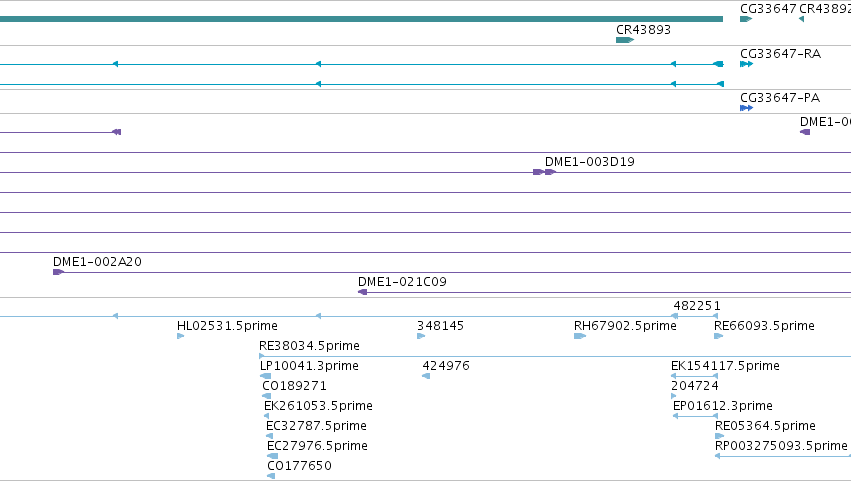The height and width of the screenshot is (481, 851).
Task: Click the CO189271 arrow glyph
Action: pos(266,396)
